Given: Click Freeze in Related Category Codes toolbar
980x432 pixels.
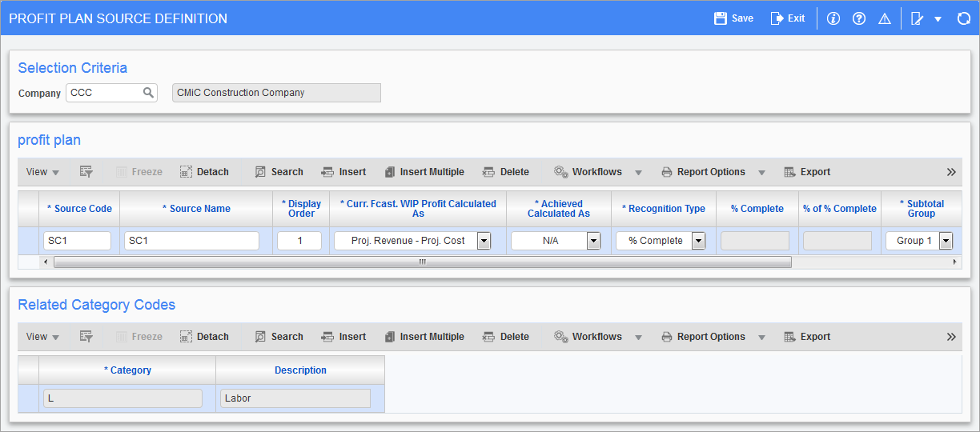Looking at the screenshot, I should point(139,337).
